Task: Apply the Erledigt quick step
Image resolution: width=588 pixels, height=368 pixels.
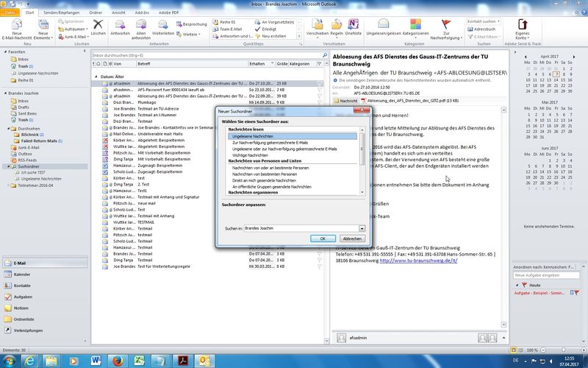Action: 266,29
